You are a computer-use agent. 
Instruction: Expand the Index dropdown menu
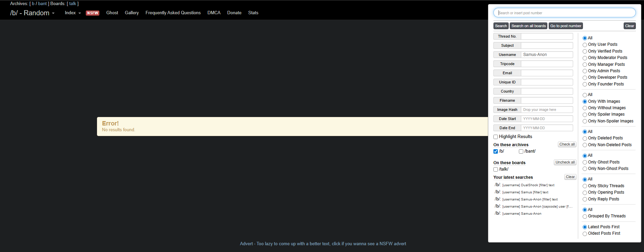73,13
